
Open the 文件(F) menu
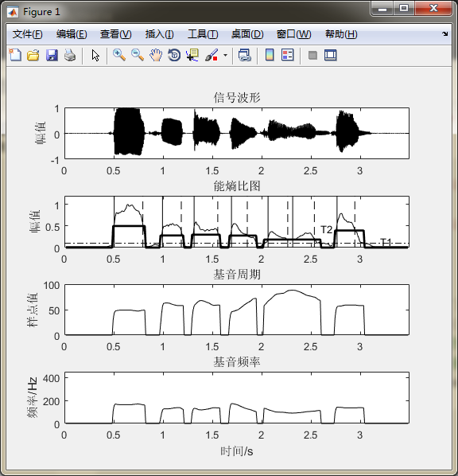coord(27,34)
